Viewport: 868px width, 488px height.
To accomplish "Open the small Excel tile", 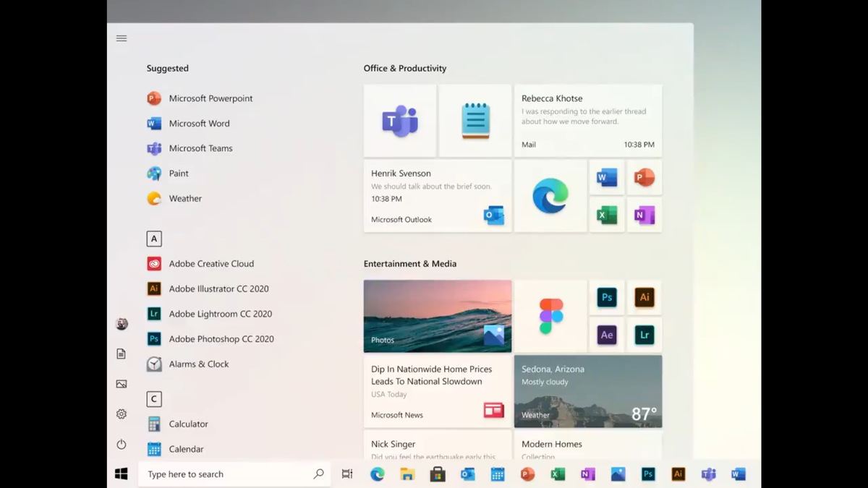I will [x=607, y=215].
